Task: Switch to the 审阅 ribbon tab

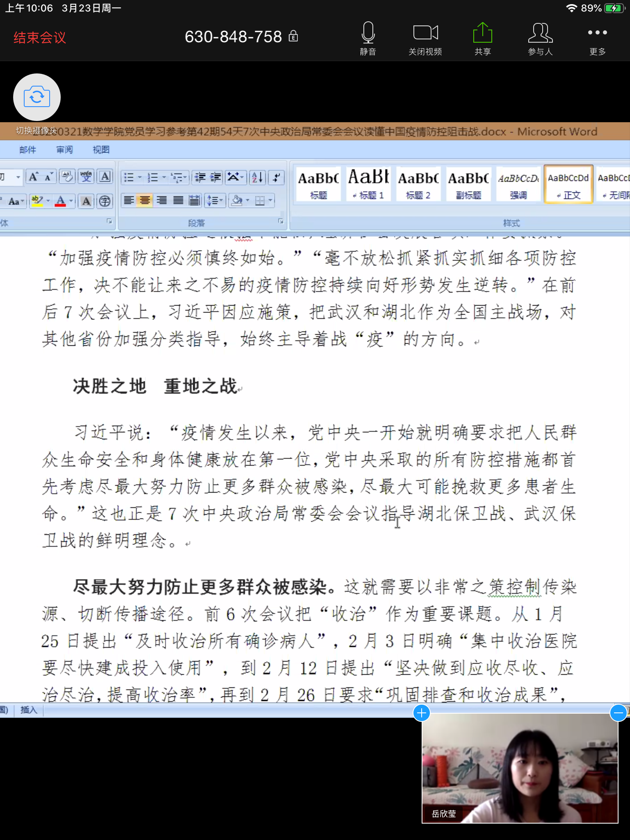Action: coord(64,150)
